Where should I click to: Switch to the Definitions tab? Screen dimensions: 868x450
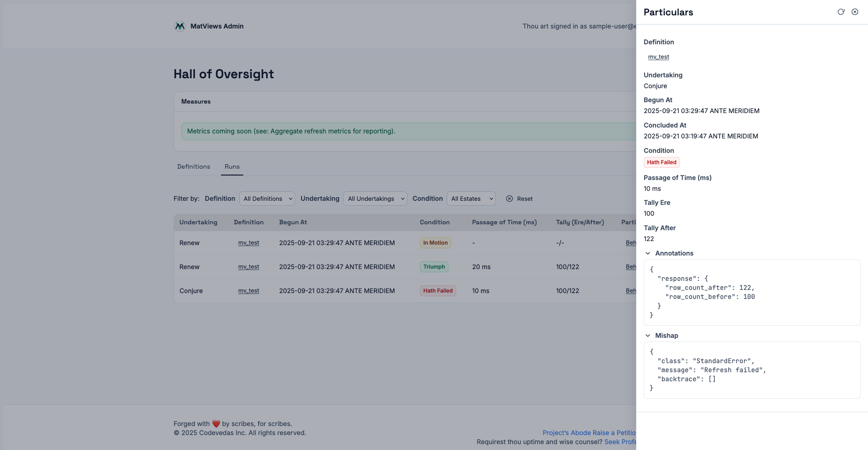pyautogui.click(x=193, y=166)
